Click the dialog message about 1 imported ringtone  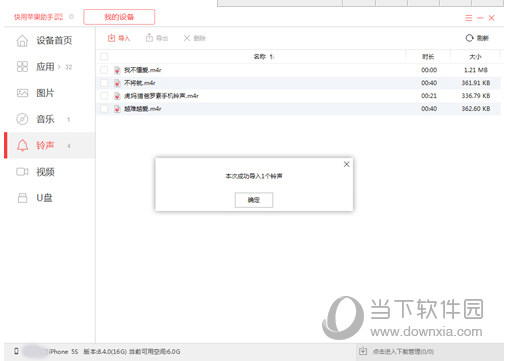pyautogui.click(x=254, y=176)
